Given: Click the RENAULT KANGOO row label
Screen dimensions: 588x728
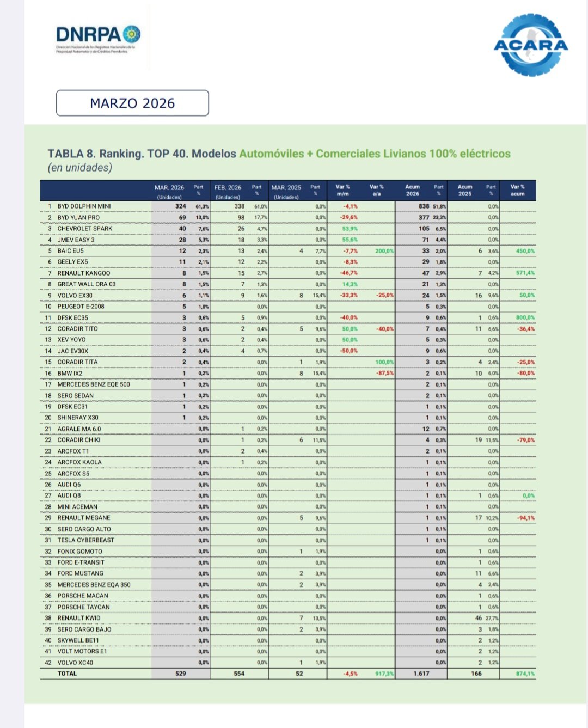Looking at the screenshot, I should (x=84, y=273).
